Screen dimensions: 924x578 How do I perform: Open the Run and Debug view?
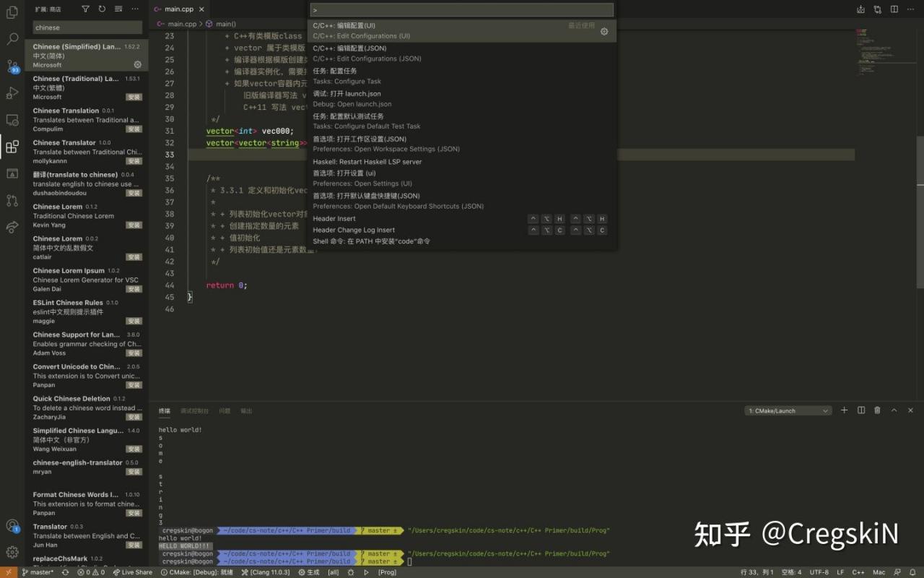[x=12, y=92]
